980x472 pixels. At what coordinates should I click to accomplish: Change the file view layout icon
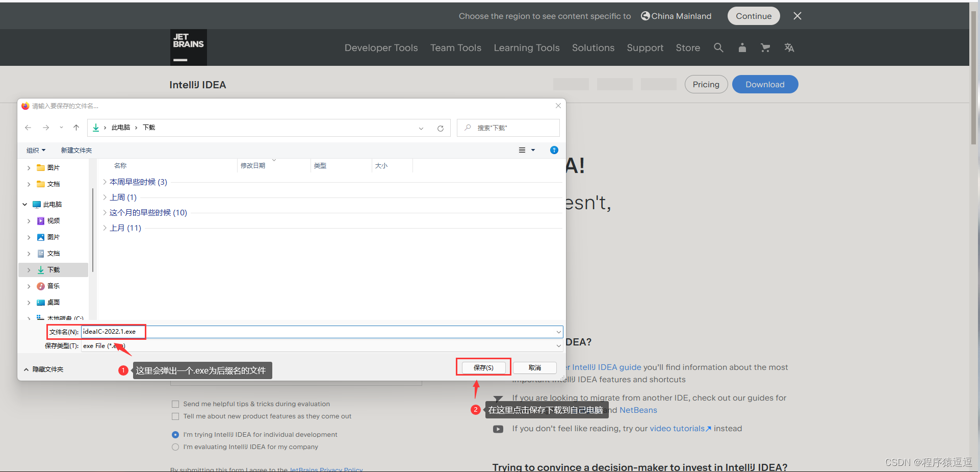coord(522,150)
